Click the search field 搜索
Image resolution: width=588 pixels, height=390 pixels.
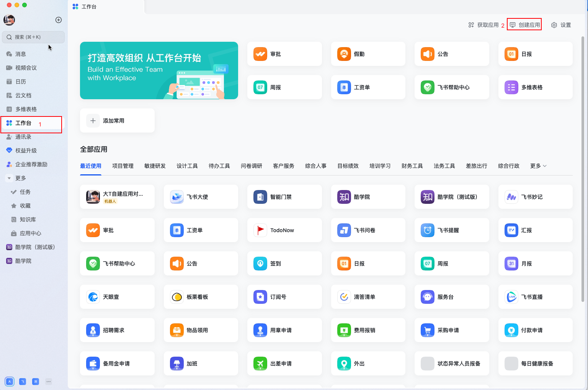tap(33, 37)
